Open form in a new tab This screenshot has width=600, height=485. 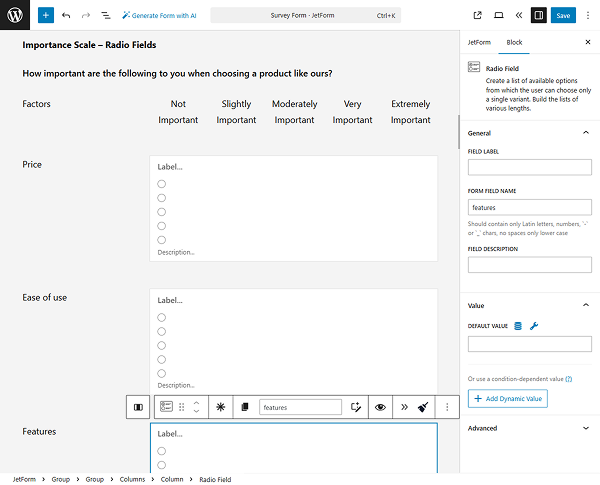478,15
